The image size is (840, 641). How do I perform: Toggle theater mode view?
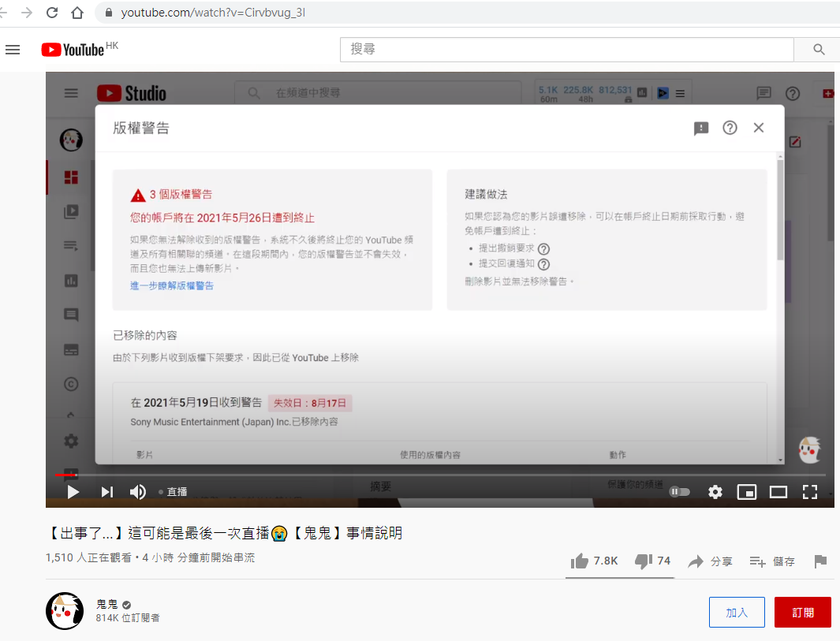click(x=778, y=492)
